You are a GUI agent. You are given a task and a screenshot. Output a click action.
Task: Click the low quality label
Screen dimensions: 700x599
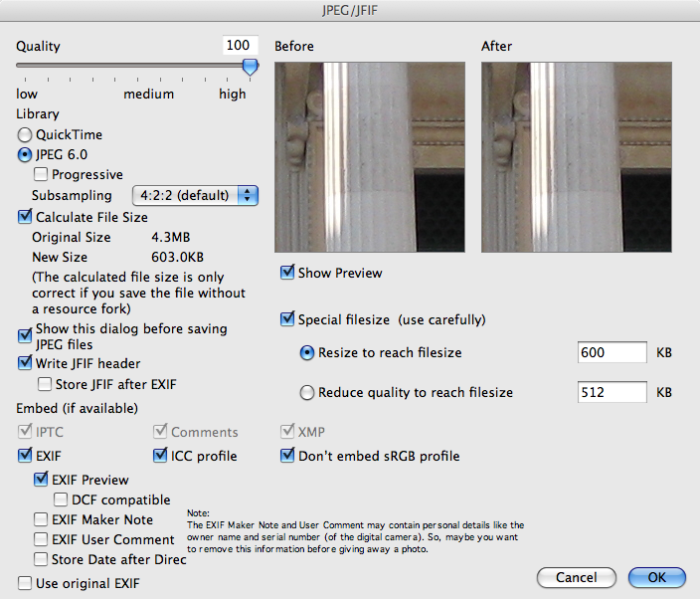(27, 95)
